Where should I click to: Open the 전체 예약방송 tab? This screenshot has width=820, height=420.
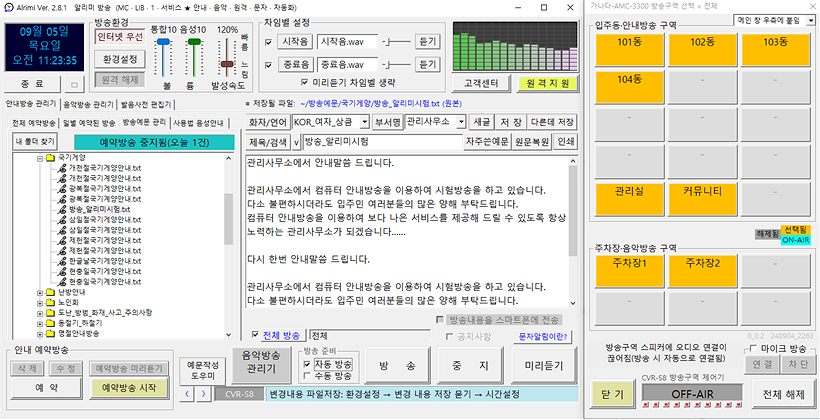[33, 123]
